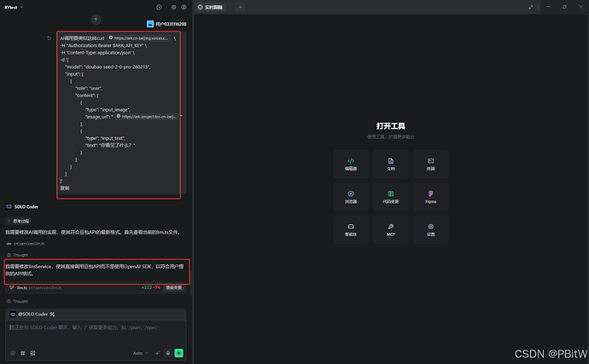The image size is (589, 364).
Task: Open the 文档 documents tool
Action: point(391,164)
